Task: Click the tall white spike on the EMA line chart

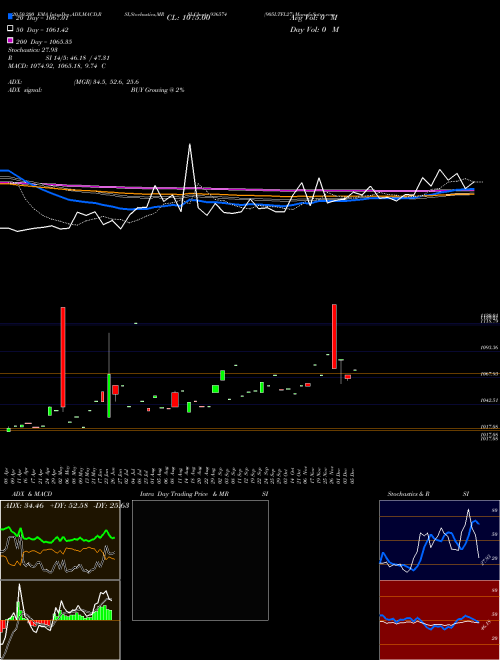Action: 190,177
